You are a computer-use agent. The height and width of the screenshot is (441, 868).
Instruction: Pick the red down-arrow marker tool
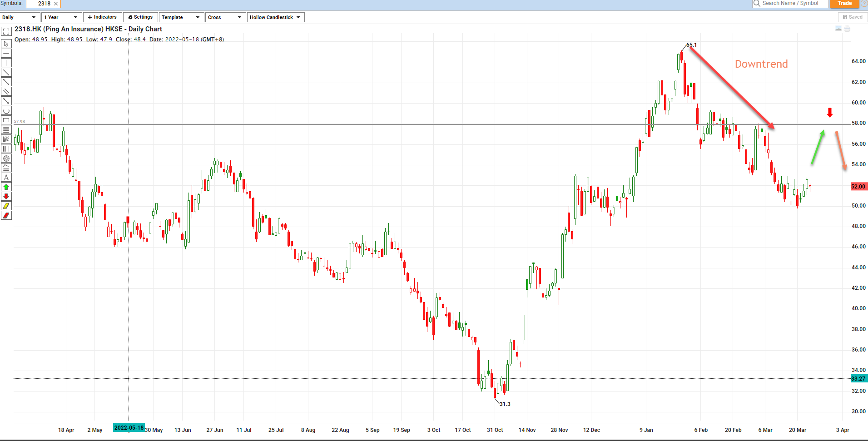6,196
